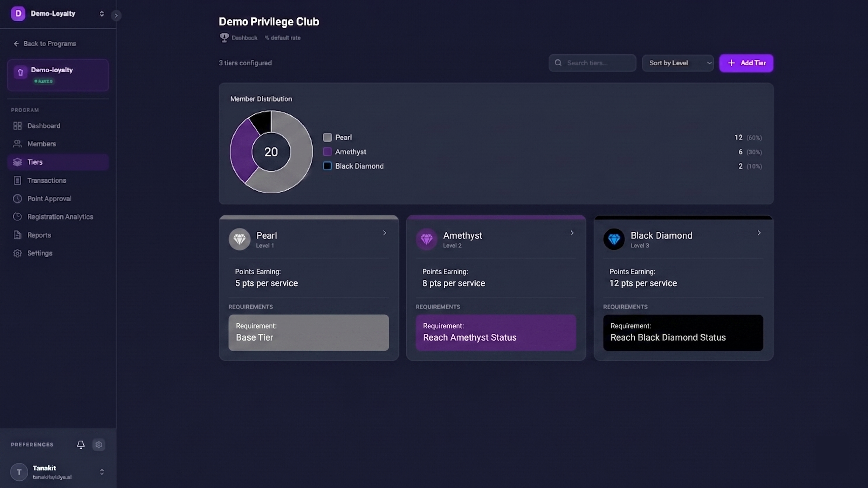Expand the Black Diamond tier card chevron
The image size is (868, 488).
[759, 233]
